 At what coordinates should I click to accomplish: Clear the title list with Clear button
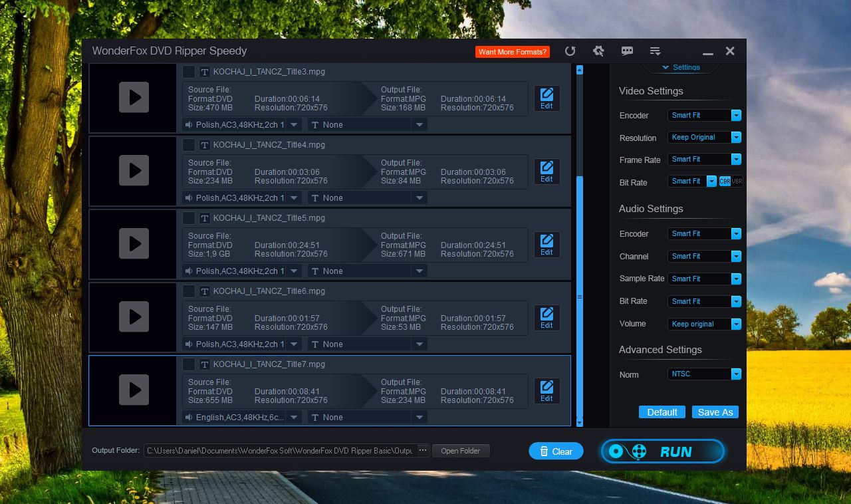click(x=556, y=451)
